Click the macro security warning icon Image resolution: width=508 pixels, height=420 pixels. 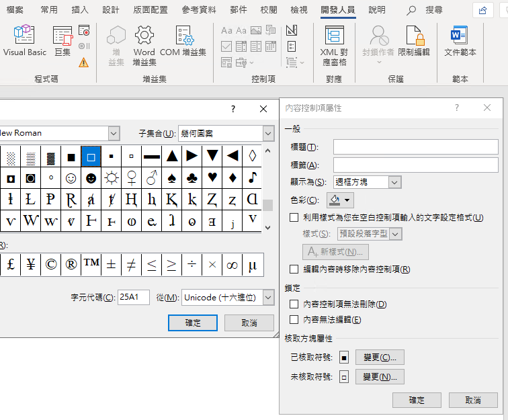point(83,62)
